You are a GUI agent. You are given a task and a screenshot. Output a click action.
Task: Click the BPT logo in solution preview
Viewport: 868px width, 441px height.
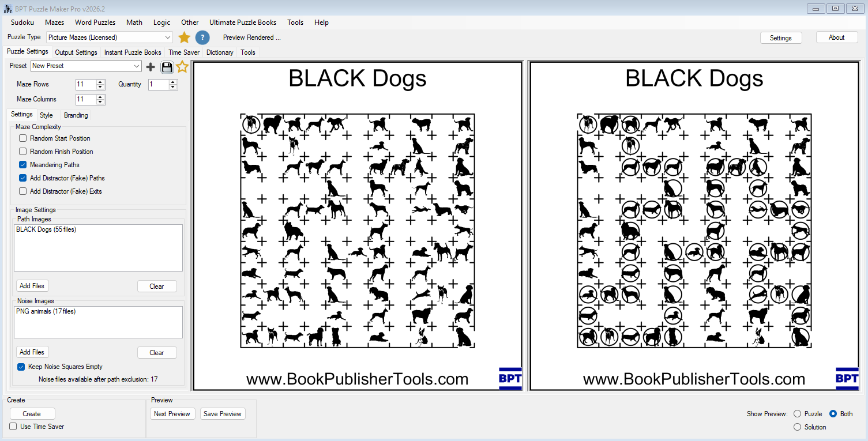(847, 379)
